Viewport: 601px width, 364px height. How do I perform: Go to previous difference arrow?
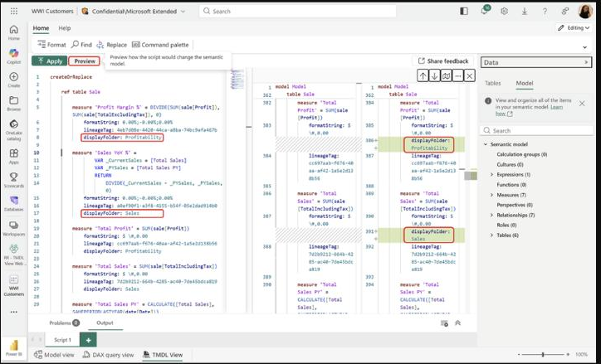423,75
